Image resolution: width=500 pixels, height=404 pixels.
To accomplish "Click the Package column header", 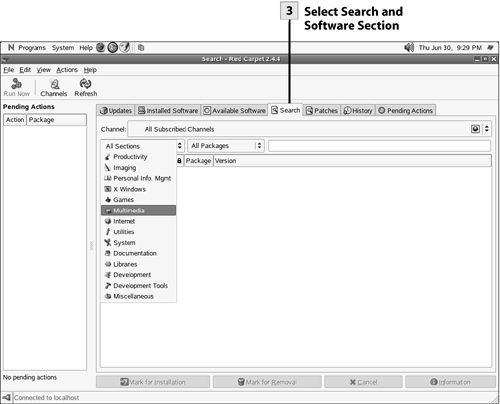I will coord(198,161).
